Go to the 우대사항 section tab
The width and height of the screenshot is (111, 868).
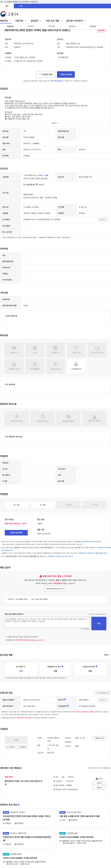pos(51,26)
